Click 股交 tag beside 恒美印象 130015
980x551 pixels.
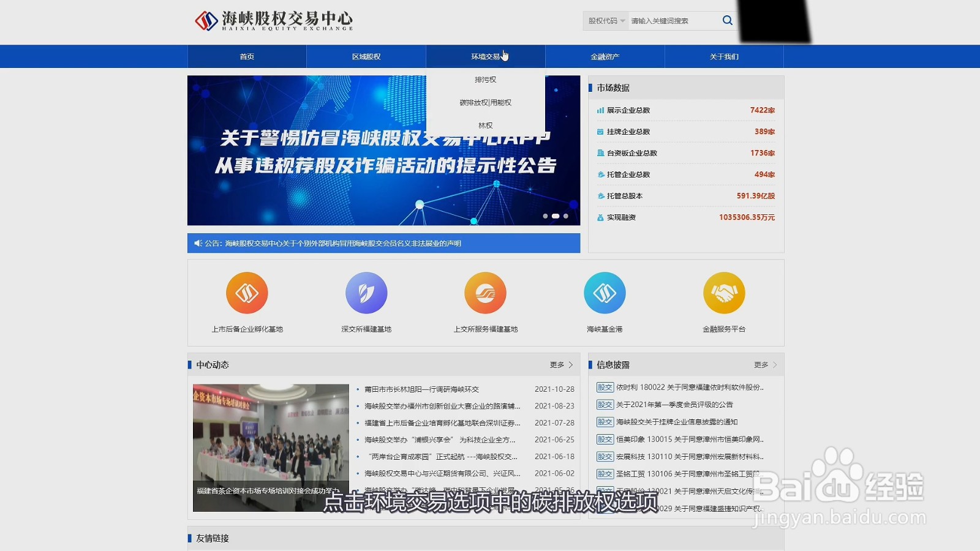[605, 440]
